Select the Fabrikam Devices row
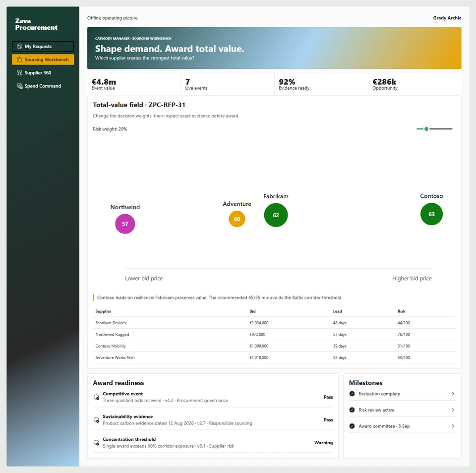The height and width of the screenshot is (473, 476). point(274,323)
